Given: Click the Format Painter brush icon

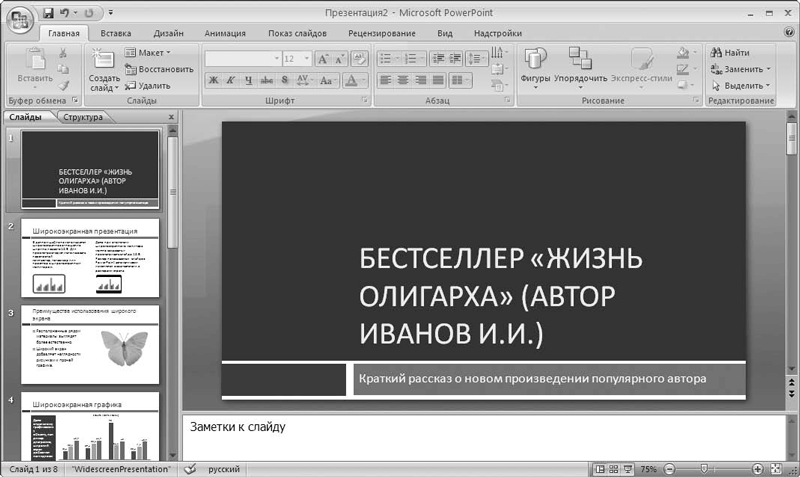Looking at the screenshot, I should 63,85.
